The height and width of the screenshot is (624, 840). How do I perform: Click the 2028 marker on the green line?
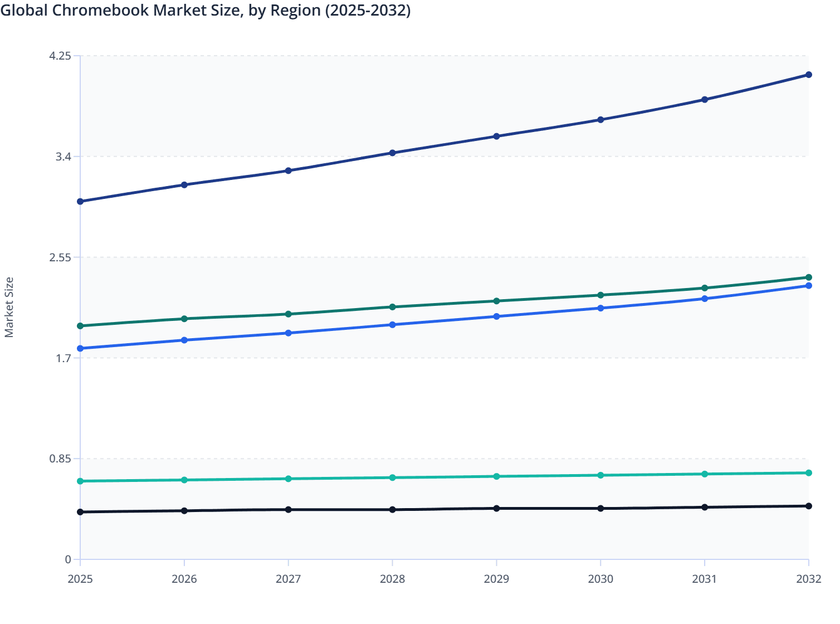tap(392, 306)
